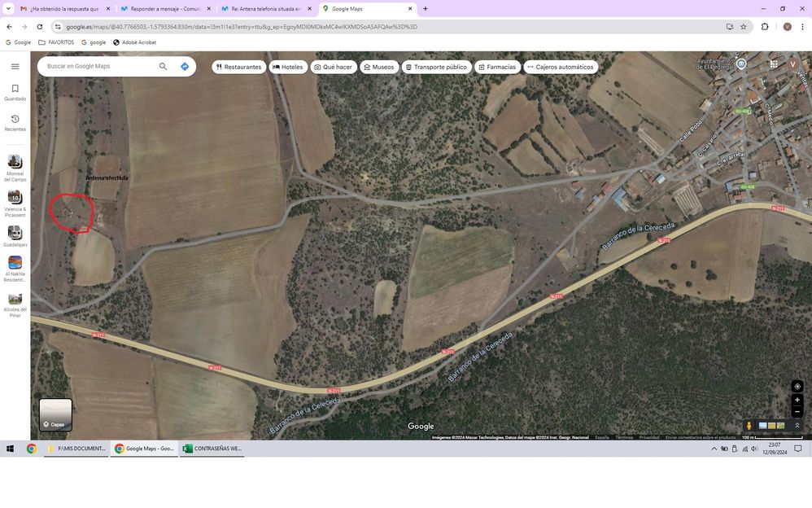Center map on my location

tap(797, 387)
